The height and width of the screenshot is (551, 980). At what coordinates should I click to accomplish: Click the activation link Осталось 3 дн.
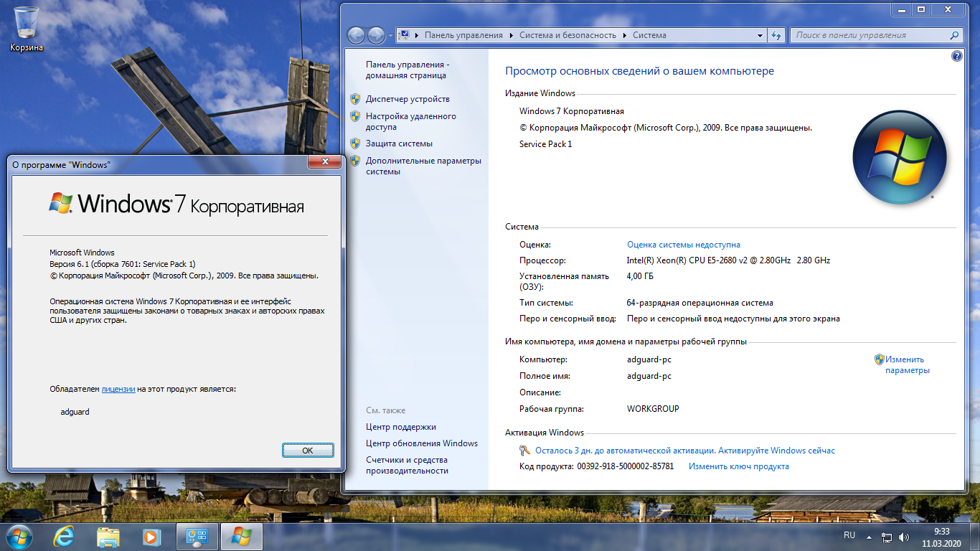pos(685,451)
